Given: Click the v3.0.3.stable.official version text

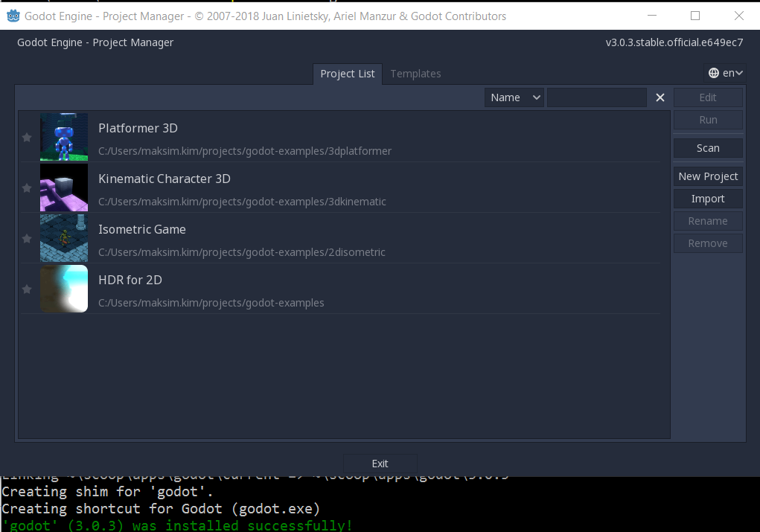Looking at the screenshot, I should point(674,42).
